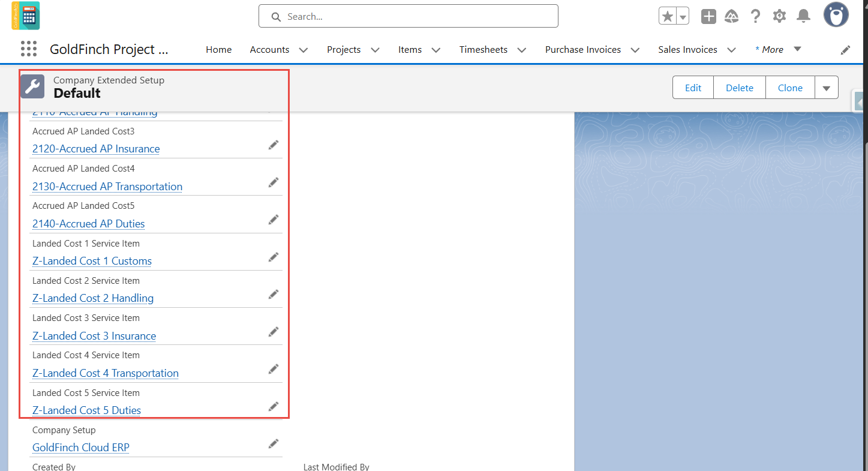The width and height of the screenshot is (868, 471).
Task: Open the 2130-Accrued AP Transportation link
Action: coord(107,187)
